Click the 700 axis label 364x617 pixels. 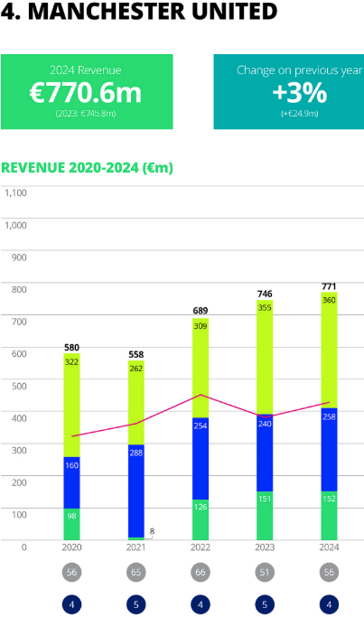(19, 322)
